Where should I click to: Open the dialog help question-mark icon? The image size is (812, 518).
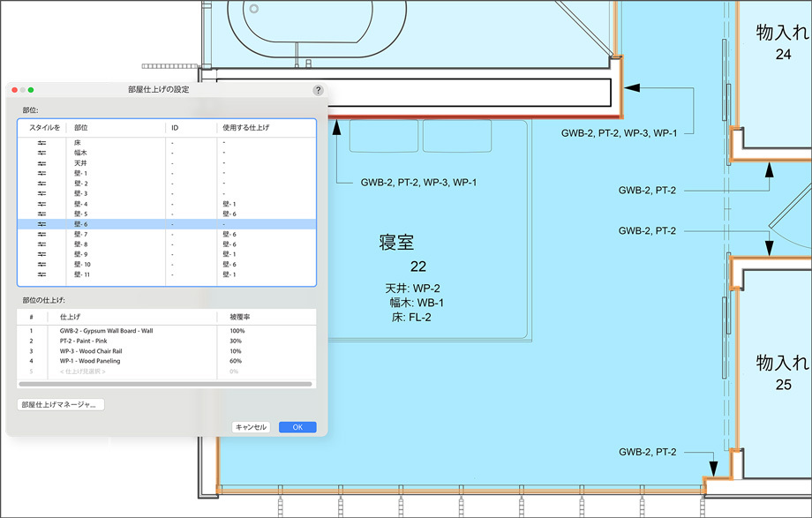pos(319,89)
